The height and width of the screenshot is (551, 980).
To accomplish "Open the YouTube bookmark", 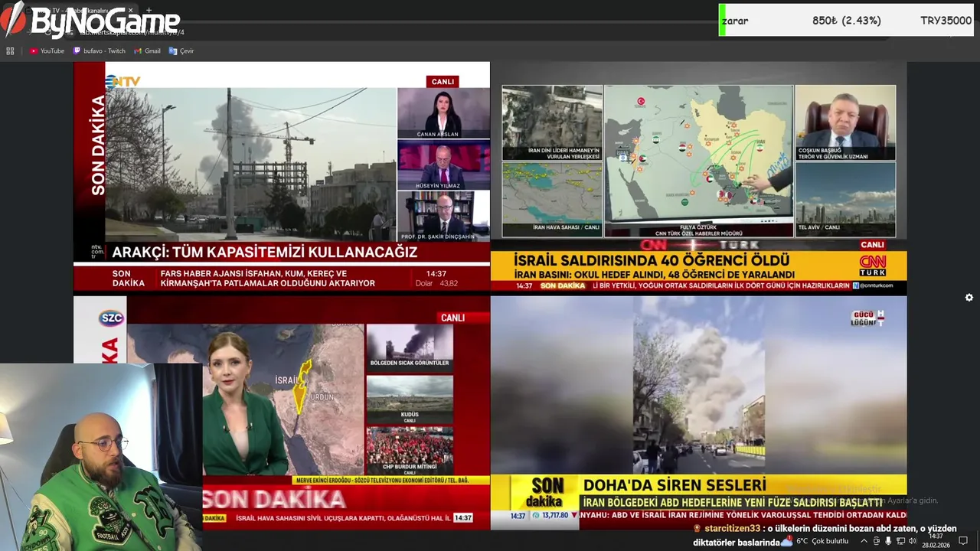I will pos(47,51).
